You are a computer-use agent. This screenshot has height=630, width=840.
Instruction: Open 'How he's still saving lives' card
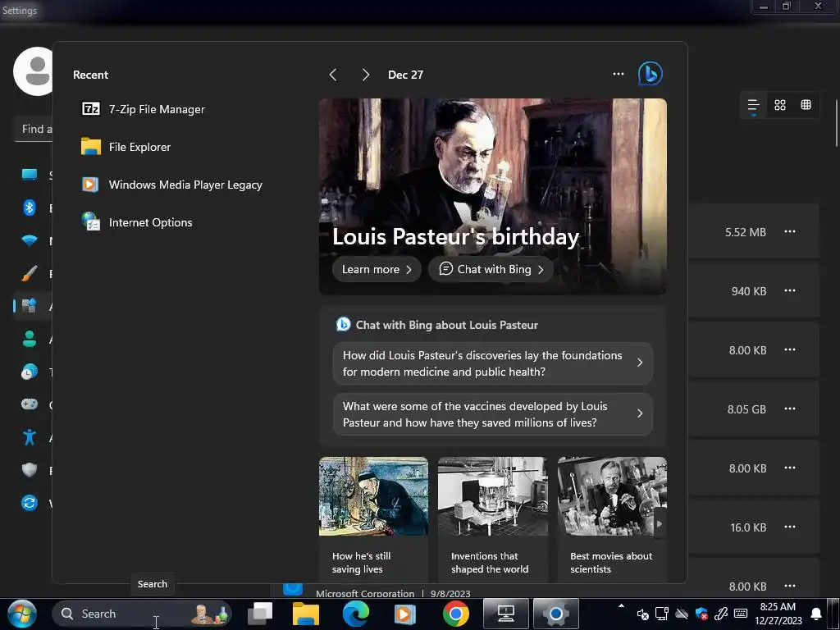(x=373, y=519)
